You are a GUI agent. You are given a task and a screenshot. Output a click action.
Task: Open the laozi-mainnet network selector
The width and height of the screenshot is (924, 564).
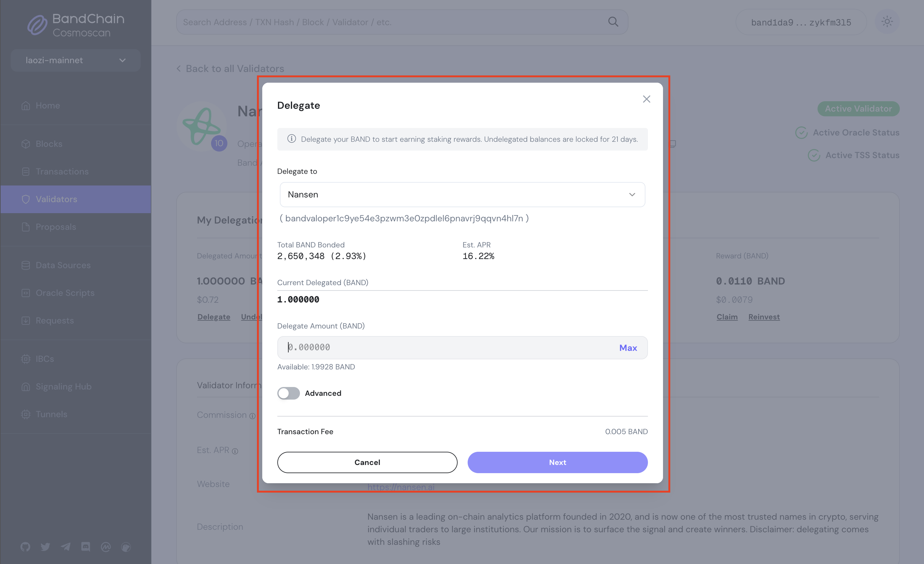(75, 60)
